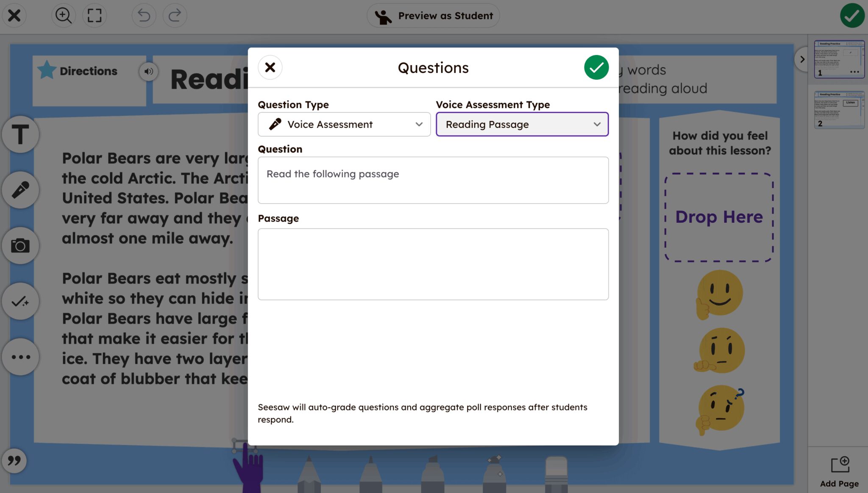Screen dimensions: 868x493
Task: Select page 2 thumbnail
Action: click(839, 110)
